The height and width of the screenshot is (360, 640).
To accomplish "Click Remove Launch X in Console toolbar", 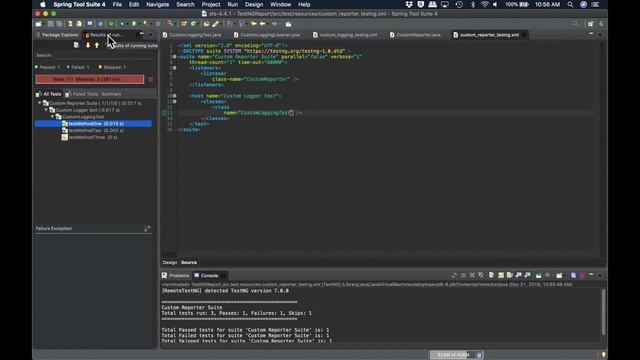I will (472, 276).
